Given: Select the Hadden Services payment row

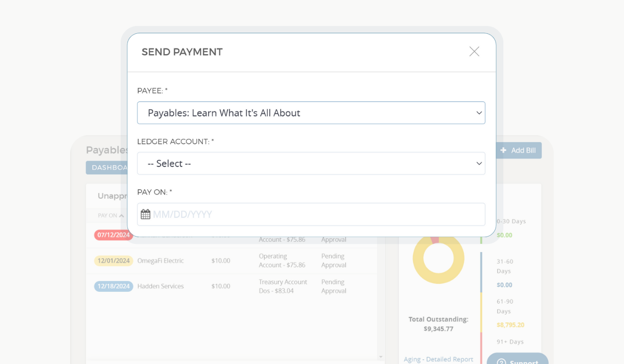Looking at the screenshot, I should [234, 286].
